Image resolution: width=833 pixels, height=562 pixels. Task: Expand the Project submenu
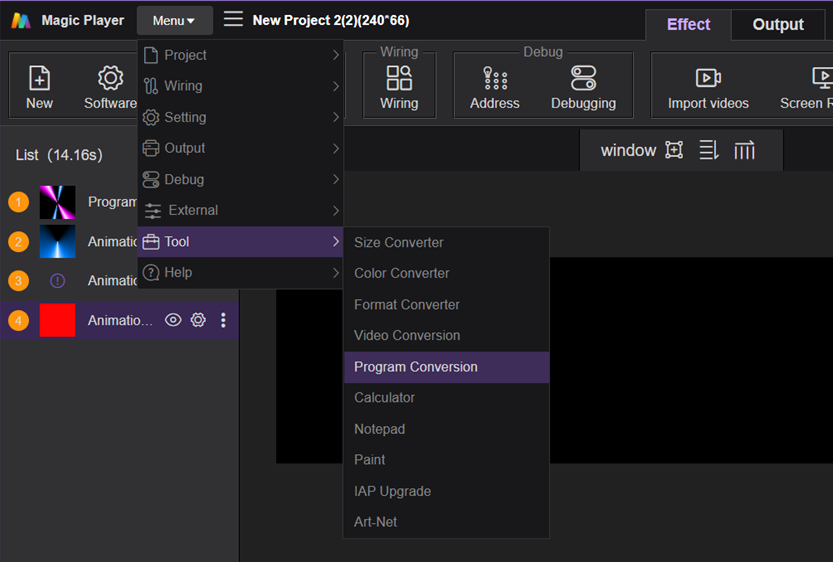tap(241, 55)
